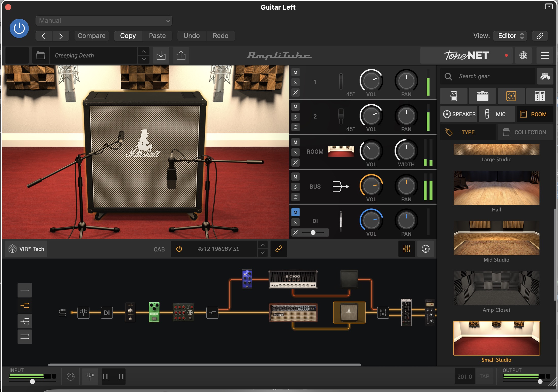The width and height of the screenshot is (558, 392).
Task: Select the rack gear category icon
Action: point(540,96)
